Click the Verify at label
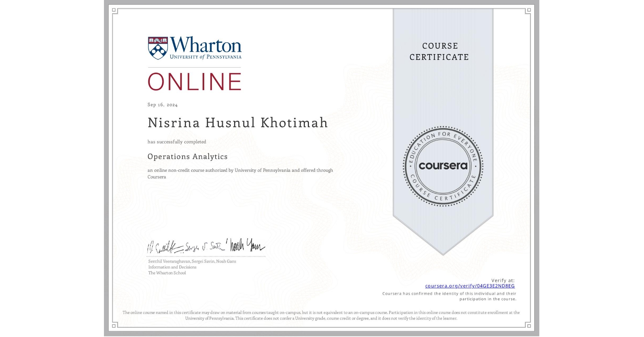Screen dimensions: 644x337 (503, 280)
